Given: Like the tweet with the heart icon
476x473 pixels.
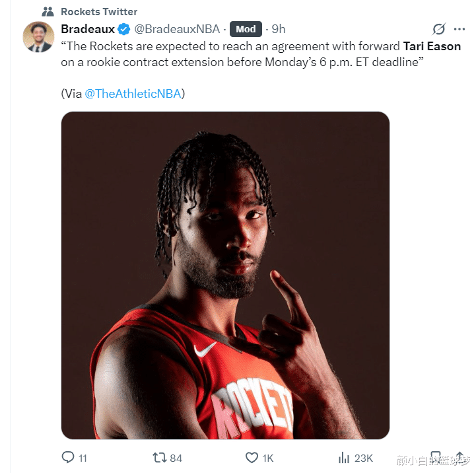Looking at the screenshot, I should tap(251, 457).
